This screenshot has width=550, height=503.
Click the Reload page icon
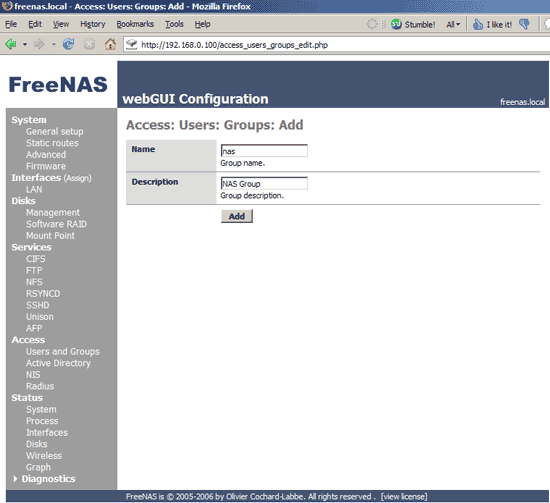tap(68, 44)
